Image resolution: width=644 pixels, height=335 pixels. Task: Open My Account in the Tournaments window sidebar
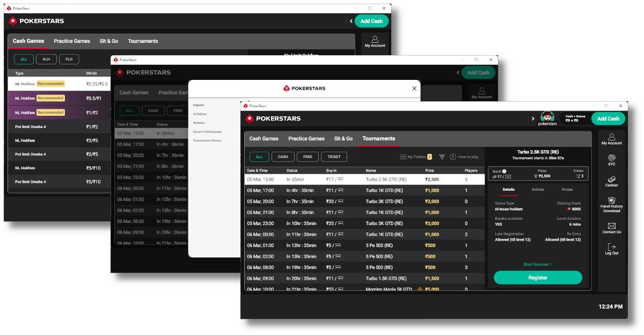[611, 139]
